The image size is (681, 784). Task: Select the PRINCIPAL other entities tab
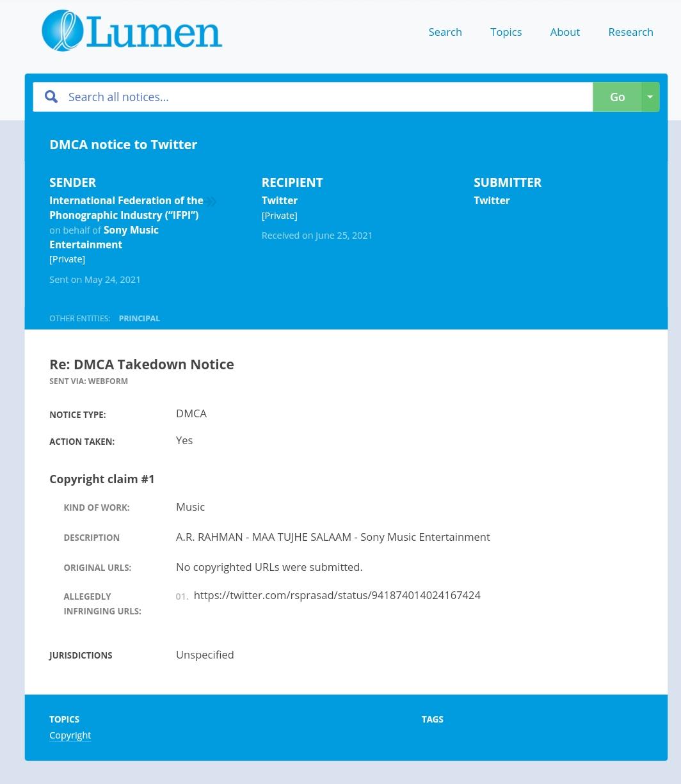139,318
